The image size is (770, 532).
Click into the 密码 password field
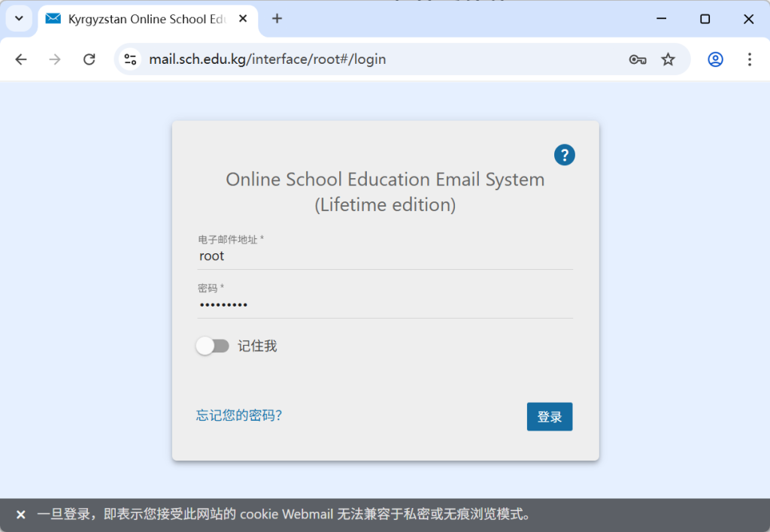coord(385,305)
